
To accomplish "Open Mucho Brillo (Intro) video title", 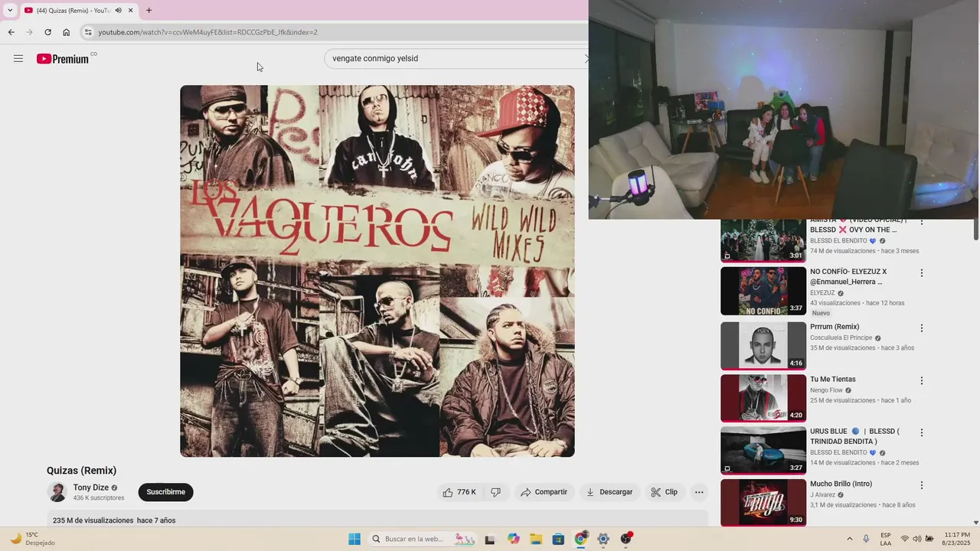I will pyautogui.click(x=841, y=484).
